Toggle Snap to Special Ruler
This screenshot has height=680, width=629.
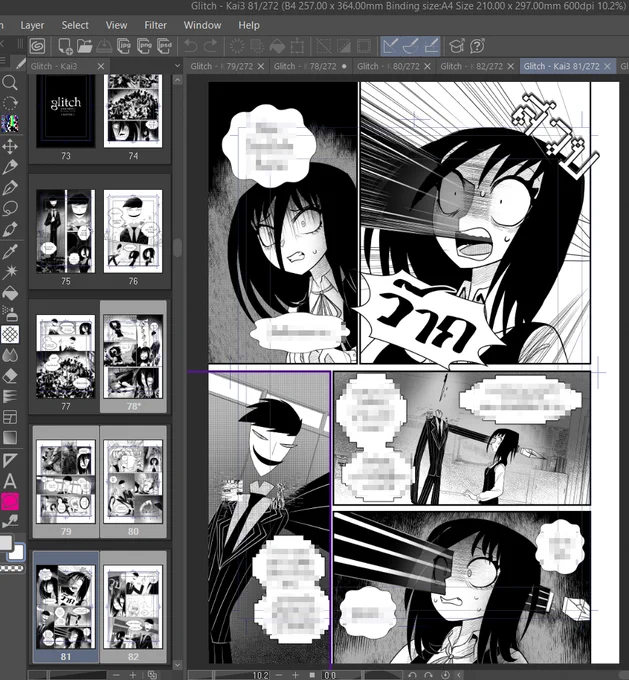[410, 46]
